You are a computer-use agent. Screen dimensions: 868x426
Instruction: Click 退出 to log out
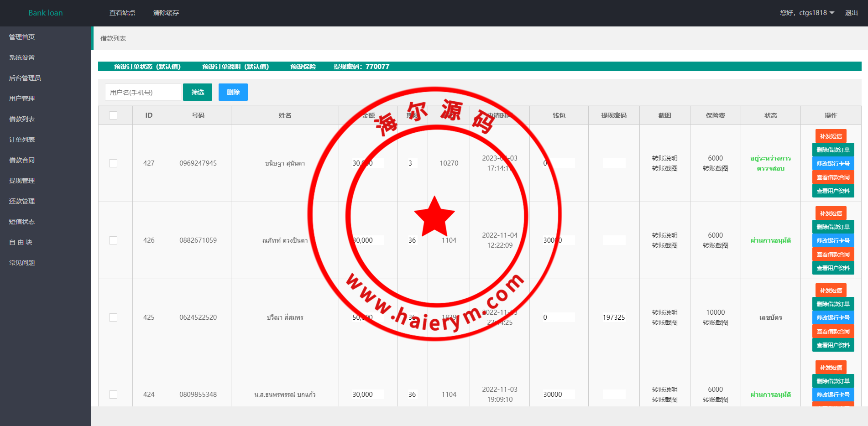tap(851, 13)
